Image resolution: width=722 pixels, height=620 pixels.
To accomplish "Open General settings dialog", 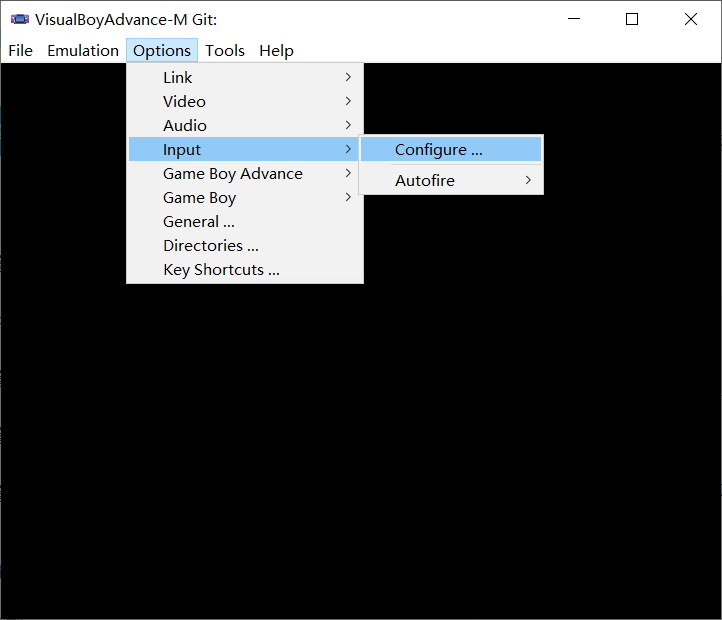I will [x=245, y=222].
